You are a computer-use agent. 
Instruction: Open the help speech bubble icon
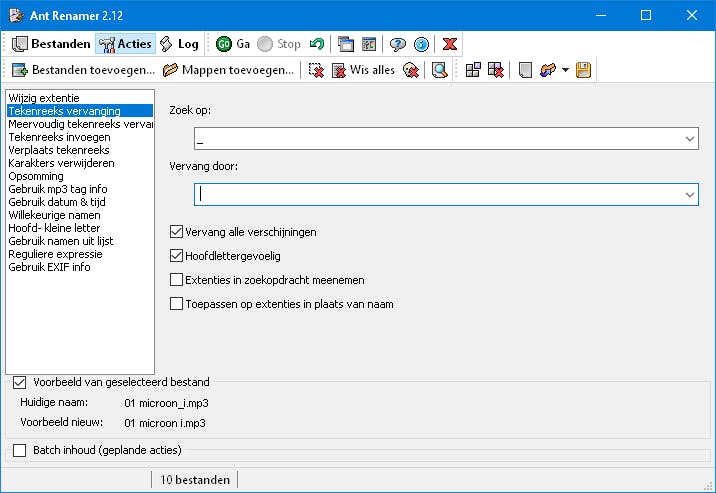(398, 44)
